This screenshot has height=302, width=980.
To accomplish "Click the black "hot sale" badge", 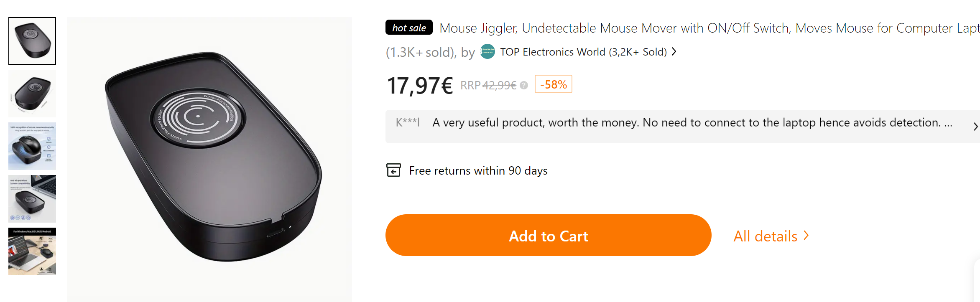I will point(409,28).
